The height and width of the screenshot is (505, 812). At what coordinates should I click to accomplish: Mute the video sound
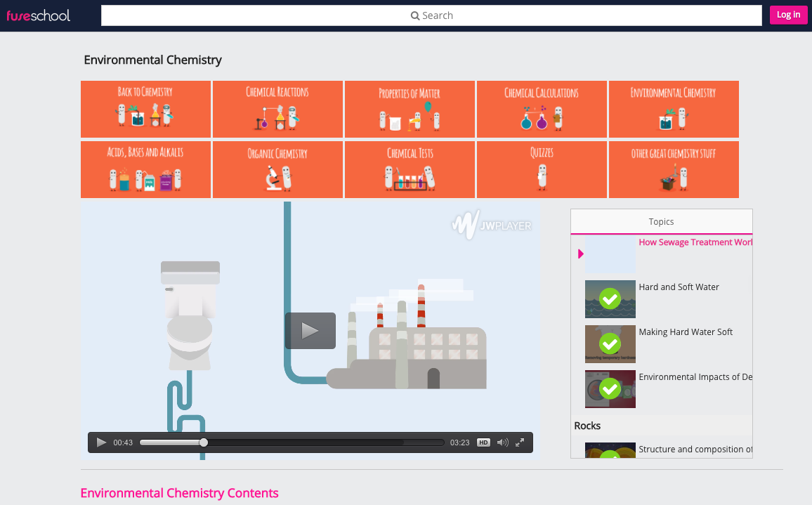click(x=502, y=442)
